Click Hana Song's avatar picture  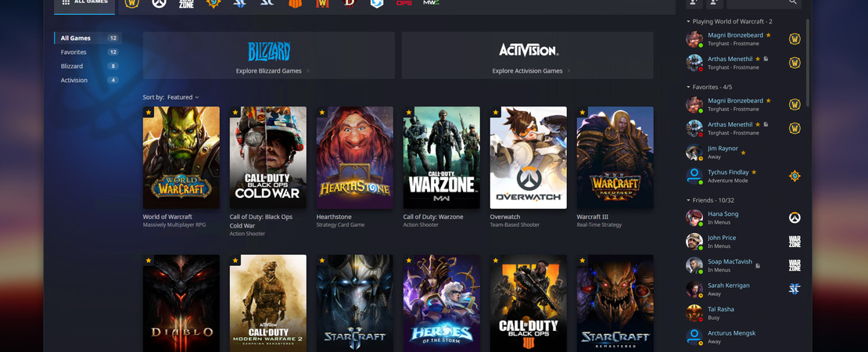tap(694, 217)
